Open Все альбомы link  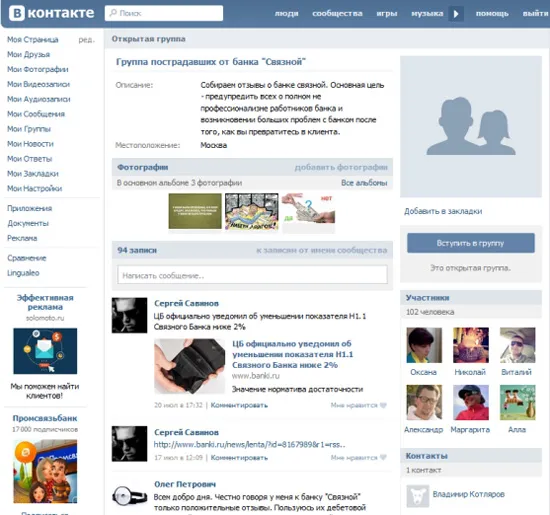pyautogui.click(x=364, y=183)
